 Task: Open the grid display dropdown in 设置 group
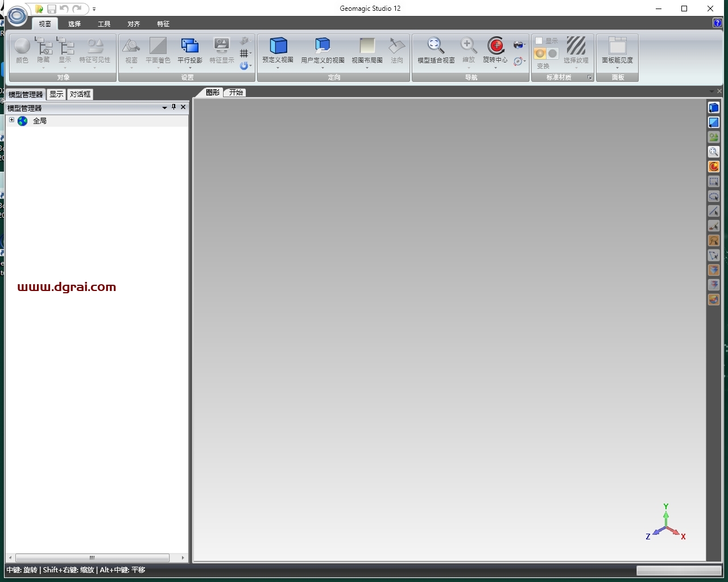(x=246, y=53)
